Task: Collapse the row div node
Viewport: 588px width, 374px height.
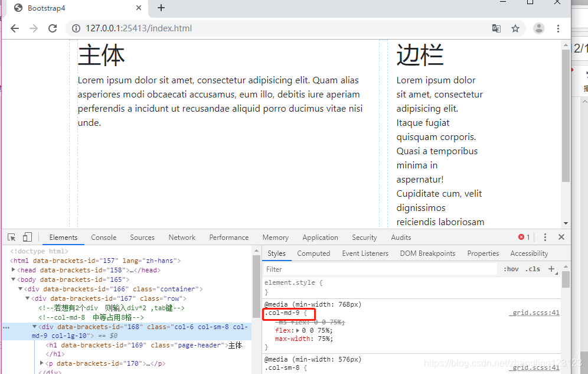Action: (x=27, y=298)
